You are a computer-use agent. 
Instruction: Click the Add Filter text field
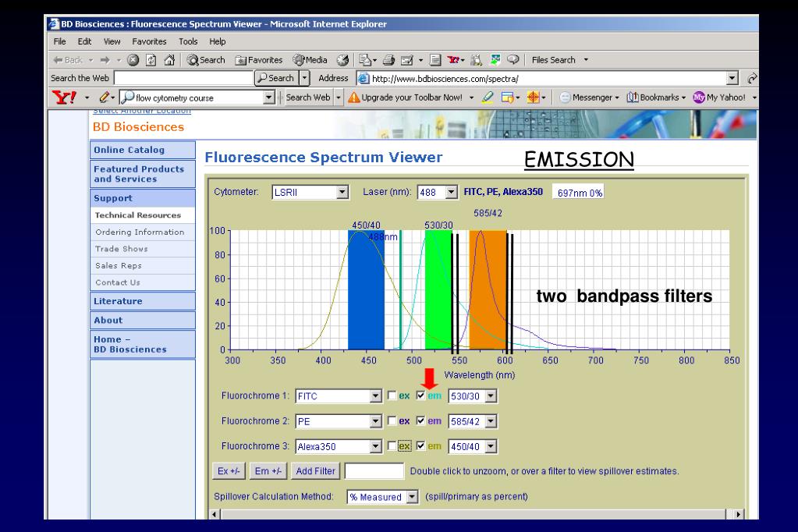pos(374,471)
